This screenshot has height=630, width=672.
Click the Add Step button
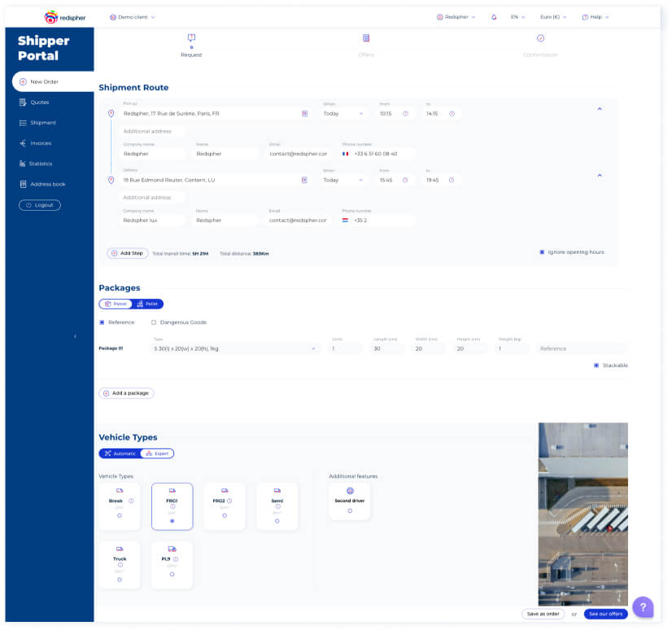(127, 253)
